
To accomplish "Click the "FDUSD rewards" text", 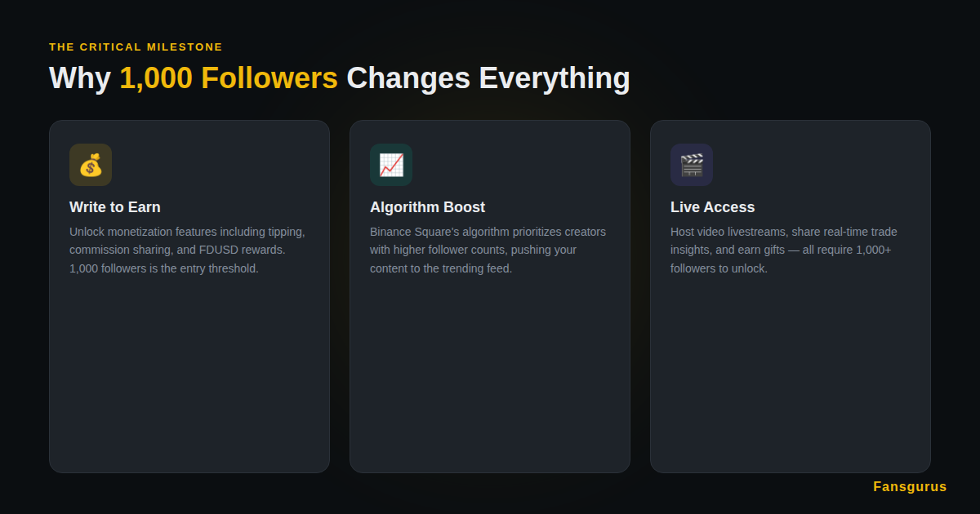I will [x=242, y=250].
